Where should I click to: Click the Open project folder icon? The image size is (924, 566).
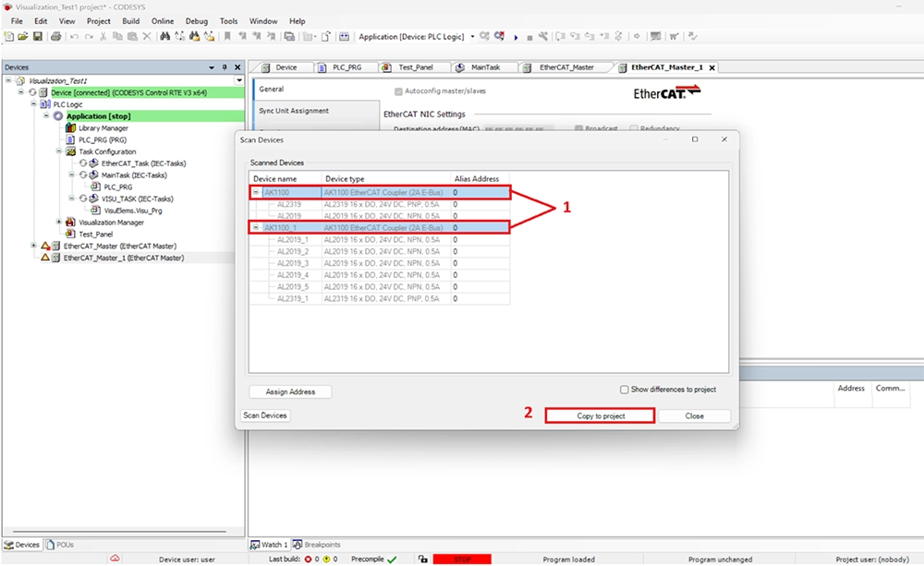(x=23, y=37)
